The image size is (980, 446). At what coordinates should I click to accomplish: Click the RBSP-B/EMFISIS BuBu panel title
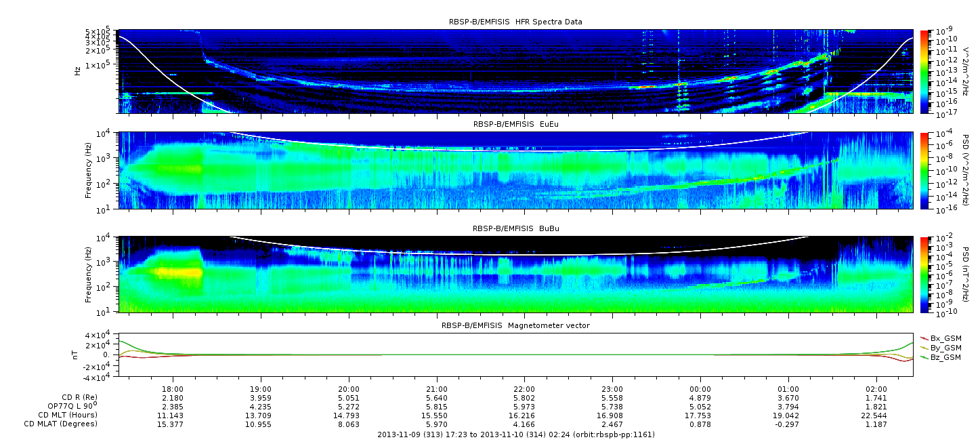click(x=515, y=229)
